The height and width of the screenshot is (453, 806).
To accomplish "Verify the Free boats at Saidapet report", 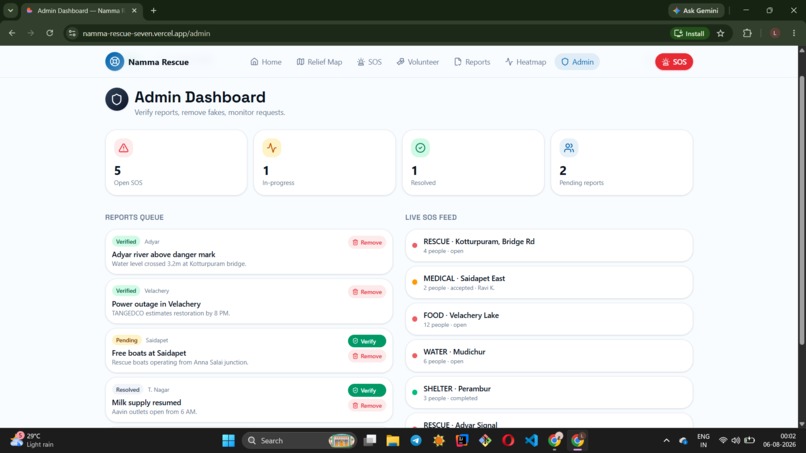I will [x=367, y=341].
